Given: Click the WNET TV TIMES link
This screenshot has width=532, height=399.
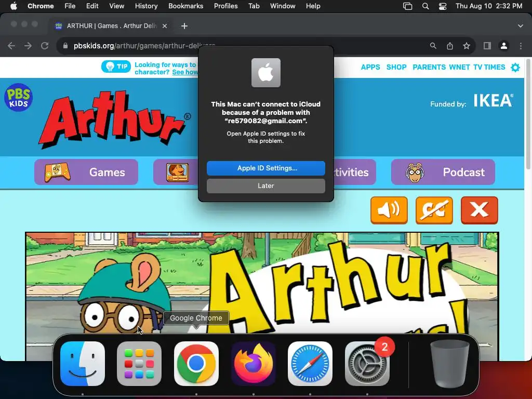Looking at the screenshot, I should point(477,67).
